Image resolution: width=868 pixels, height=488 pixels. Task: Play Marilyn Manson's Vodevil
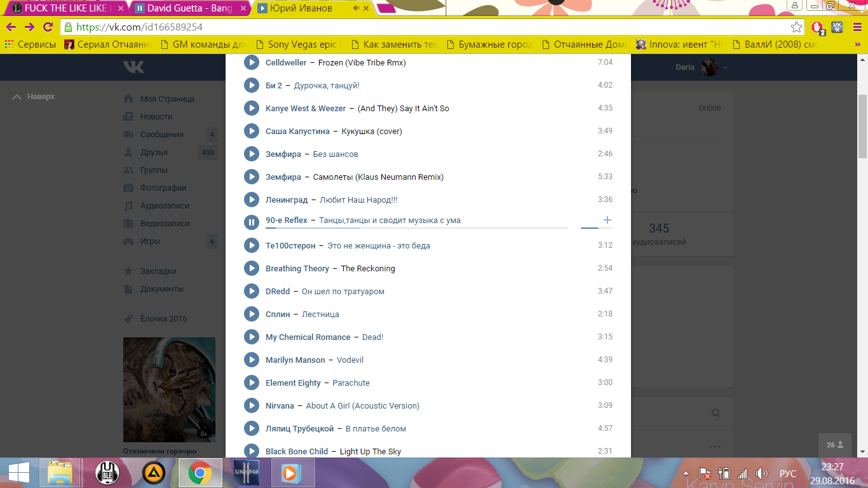point(252,360)
